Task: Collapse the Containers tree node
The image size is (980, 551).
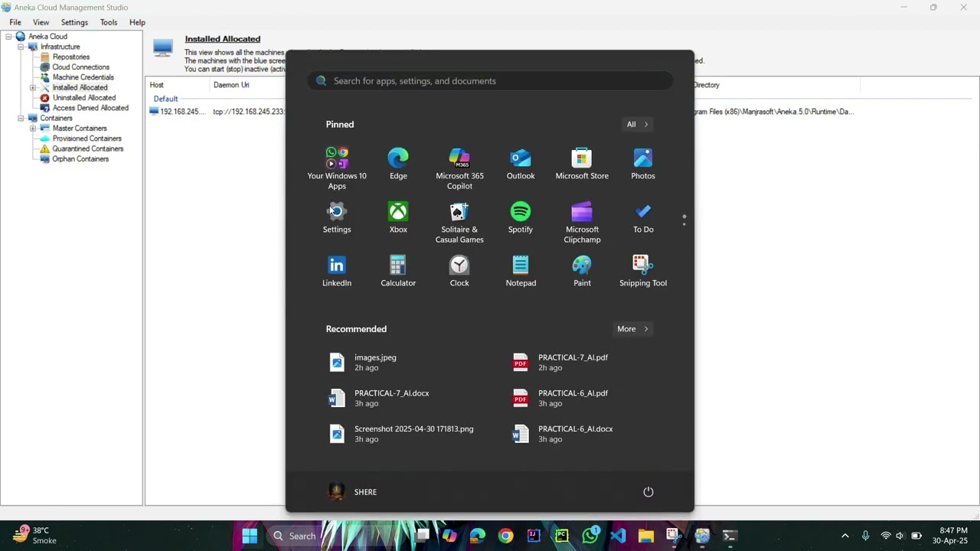Action: [x=21, y=118]
